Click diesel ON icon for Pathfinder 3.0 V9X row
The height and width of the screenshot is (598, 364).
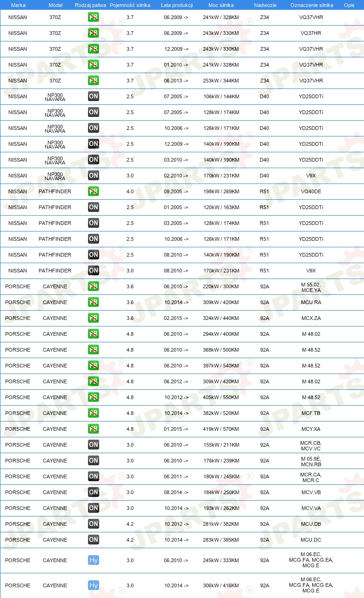point(94,271)
